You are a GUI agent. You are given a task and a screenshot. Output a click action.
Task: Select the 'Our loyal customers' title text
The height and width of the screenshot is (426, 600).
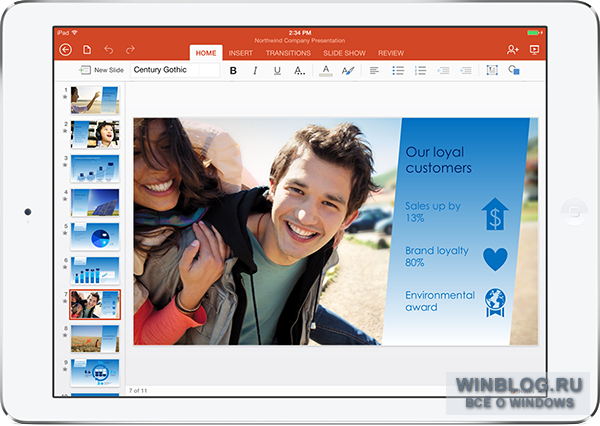[x=439, y=160]
